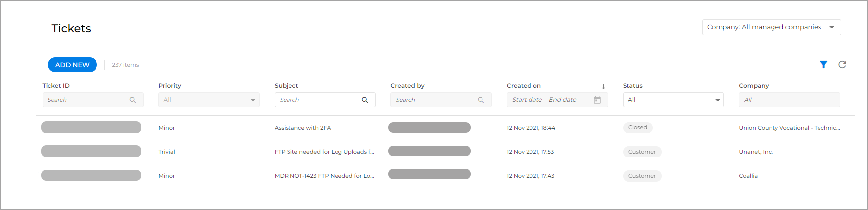The height and width of the screenshot is (210, 868).
Task: Click the Closed status badge
Action: click(637, 128)
